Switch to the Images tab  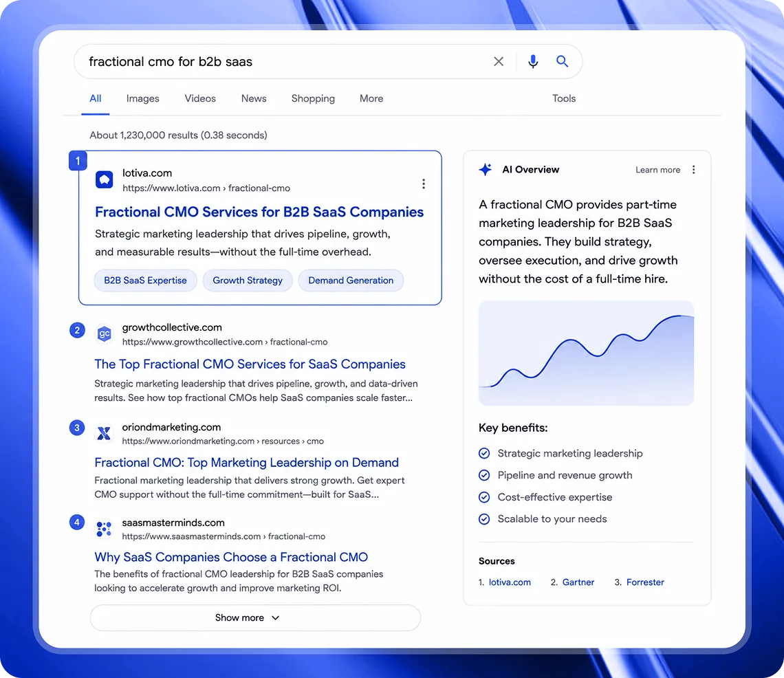coord(142,98)
